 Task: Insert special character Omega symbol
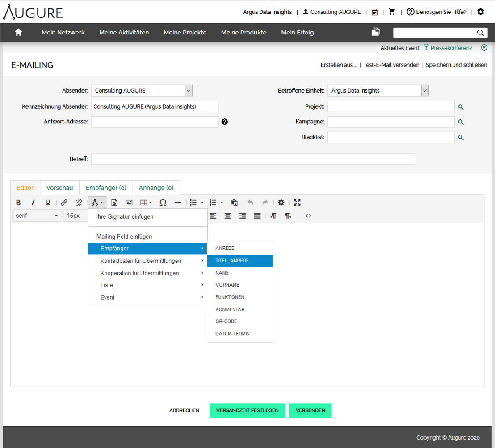pos(163,203)
